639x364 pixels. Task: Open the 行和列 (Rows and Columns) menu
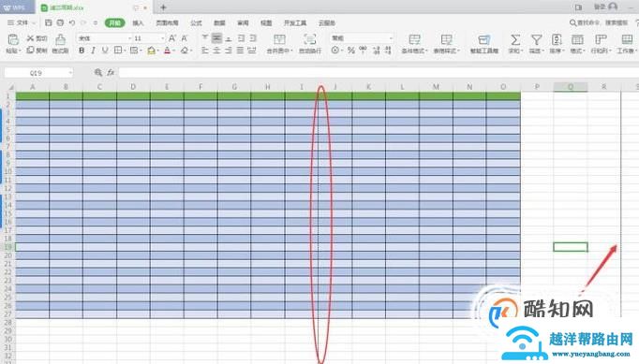602,44
